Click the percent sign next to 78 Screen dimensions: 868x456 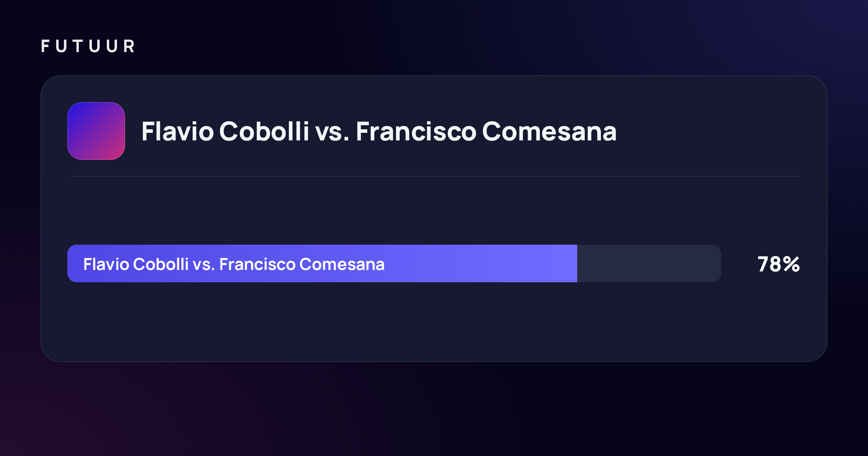click(792, 264)
